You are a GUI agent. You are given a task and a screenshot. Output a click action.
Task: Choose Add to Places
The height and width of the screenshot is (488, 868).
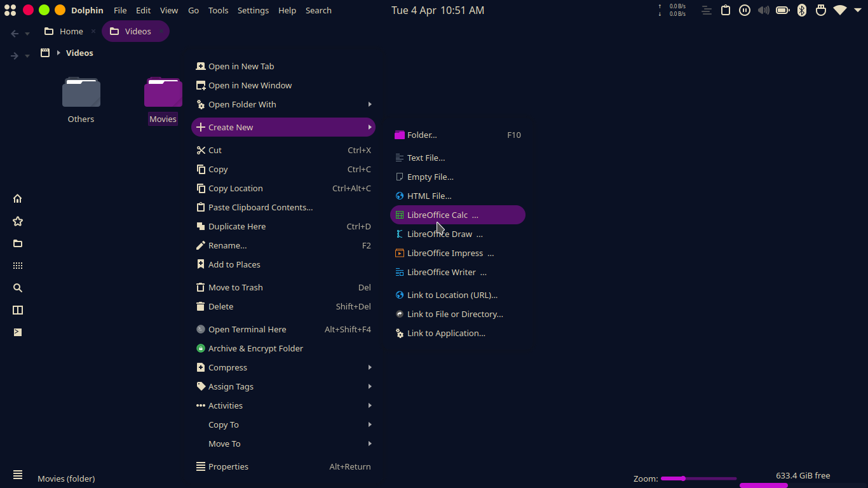(283, 264)
